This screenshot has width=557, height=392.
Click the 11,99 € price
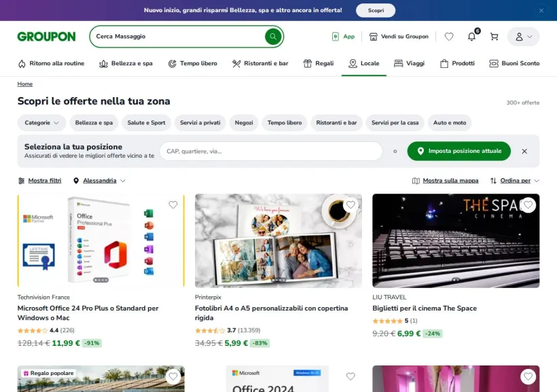click(x=66, y=343)
